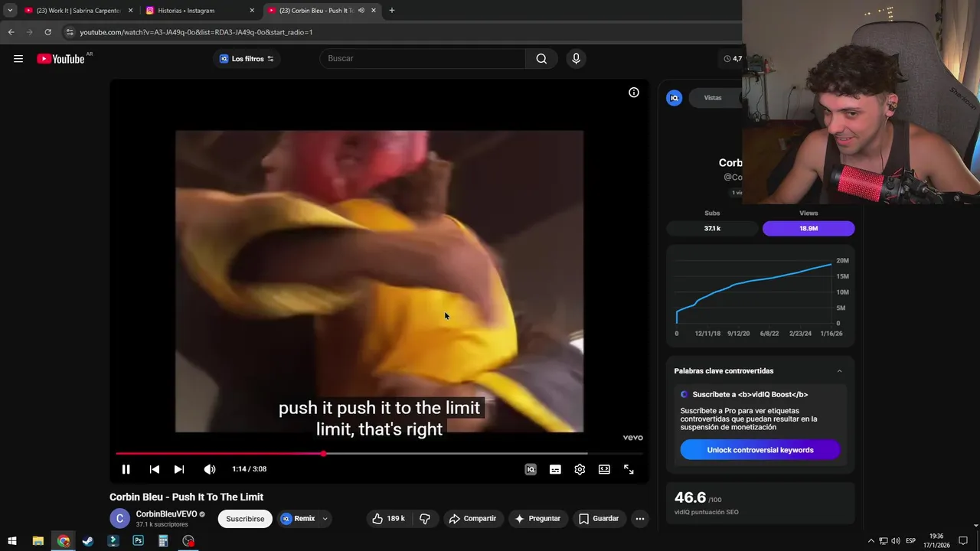980x551 pixels.
Task: Open the Windows notification center
Action: [963, 541]
